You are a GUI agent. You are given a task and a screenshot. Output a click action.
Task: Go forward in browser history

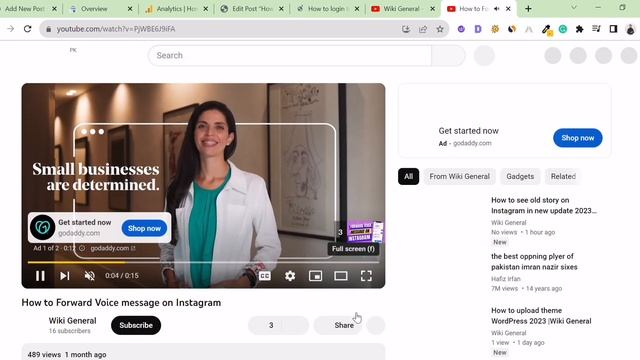[x=10, y=29]
